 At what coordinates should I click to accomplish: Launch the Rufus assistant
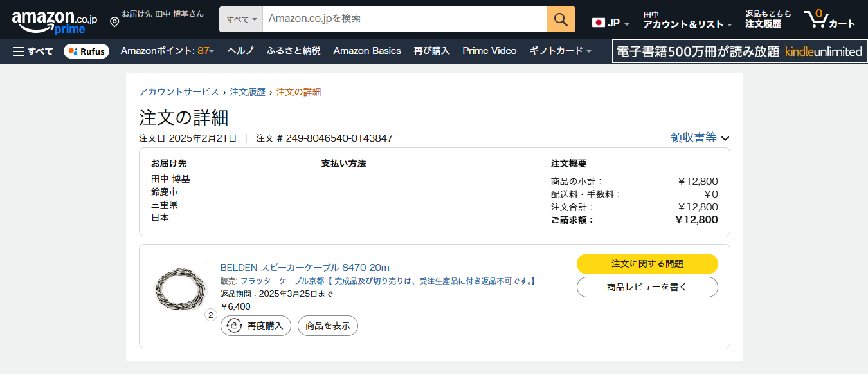tap(86, 51)
